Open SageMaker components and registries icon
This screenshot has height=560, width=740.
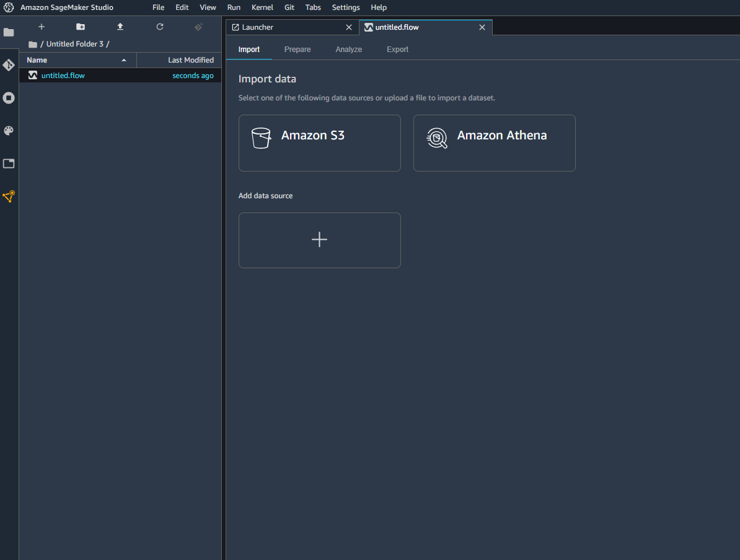[9, 196]
